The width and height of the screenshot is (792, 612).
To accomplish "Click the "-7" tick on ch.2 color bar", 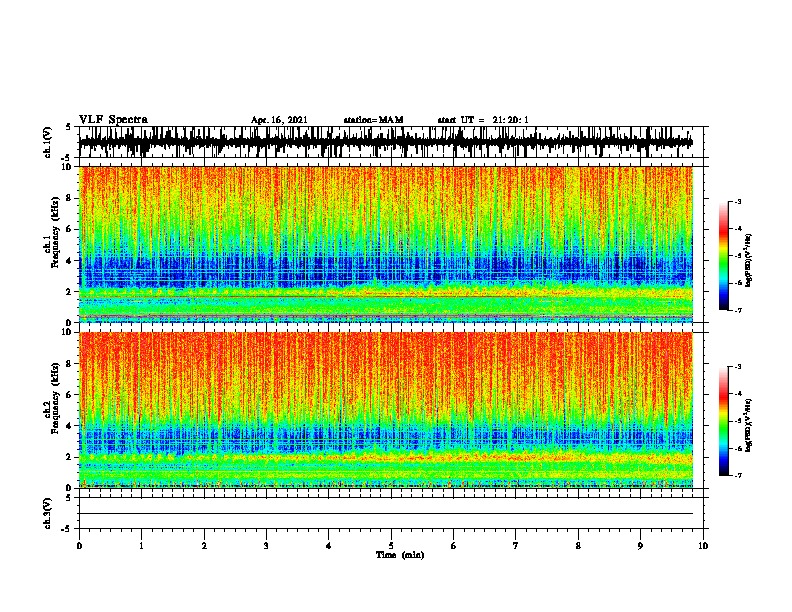I will click(738, 476).
